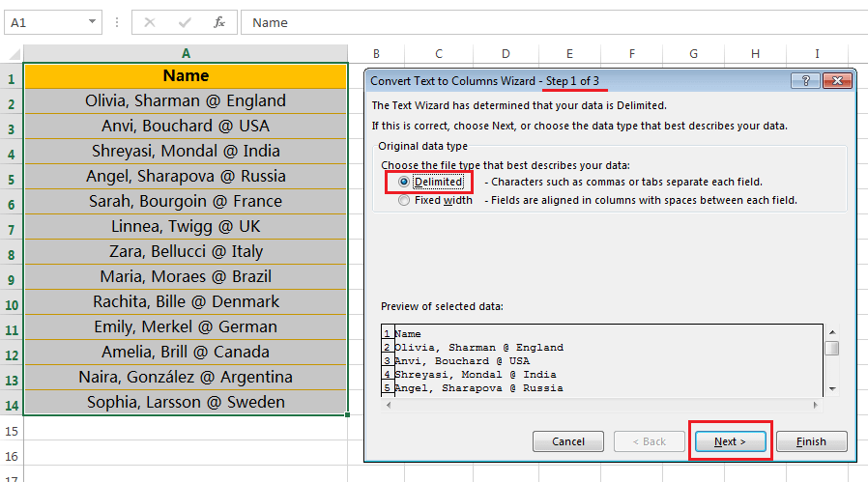This screenshot has height=482, width=868.
Task: Select column E header
Action: pyautogui.click(x=569, y=53)
